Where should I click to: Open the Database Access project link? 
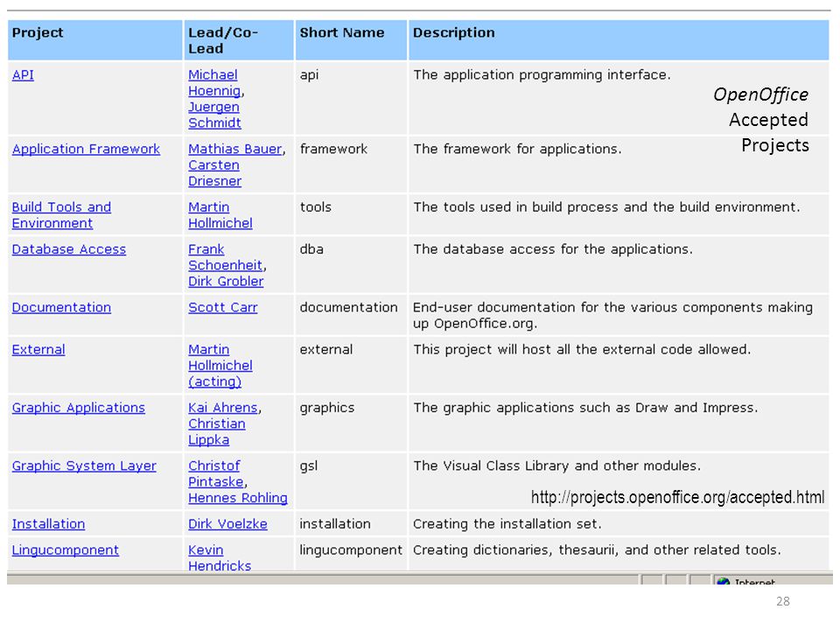(69, 249)
